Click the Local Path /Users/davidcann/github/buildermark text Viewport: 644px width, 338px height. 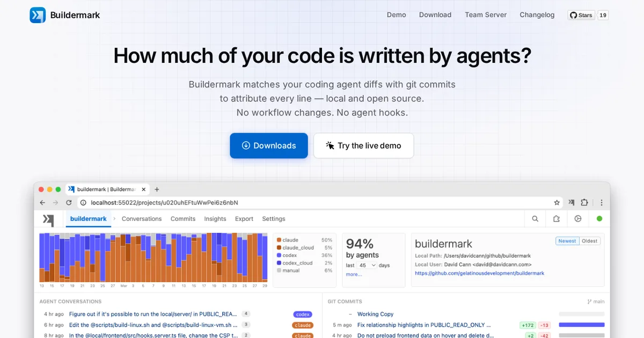click(x=473, y=256)
